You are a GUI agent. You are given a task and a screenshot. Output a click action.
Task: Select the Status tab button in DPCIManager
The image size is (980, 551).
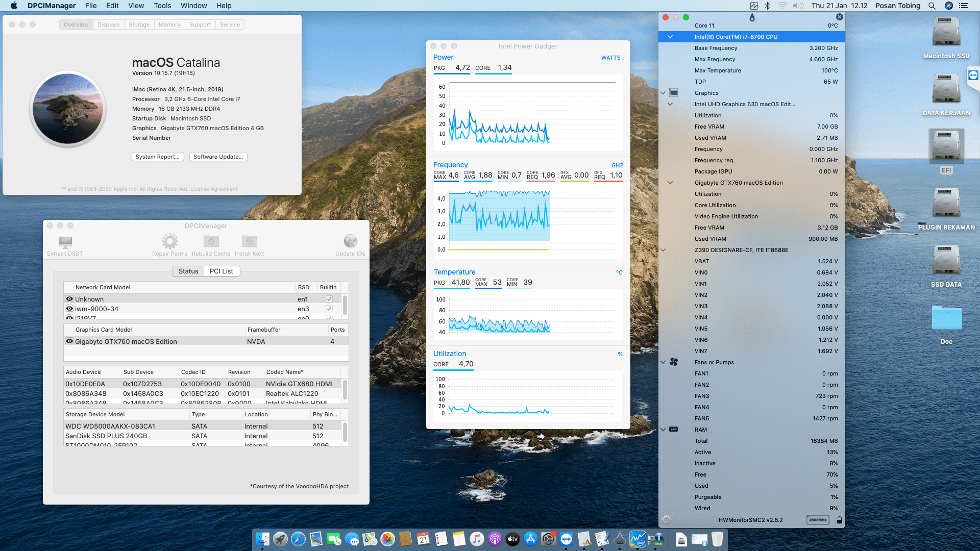pyautogui.click(x=188, y=271)
